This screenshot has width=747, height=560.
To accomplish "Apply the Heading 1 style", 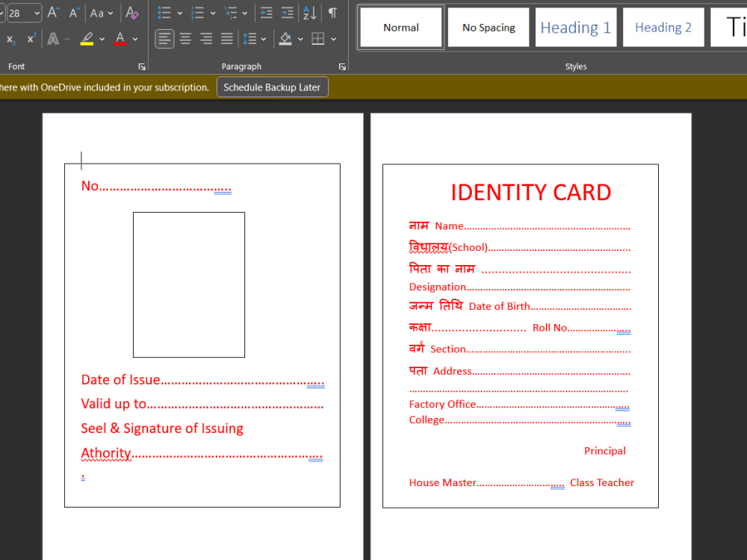I will tap(575, 28).
